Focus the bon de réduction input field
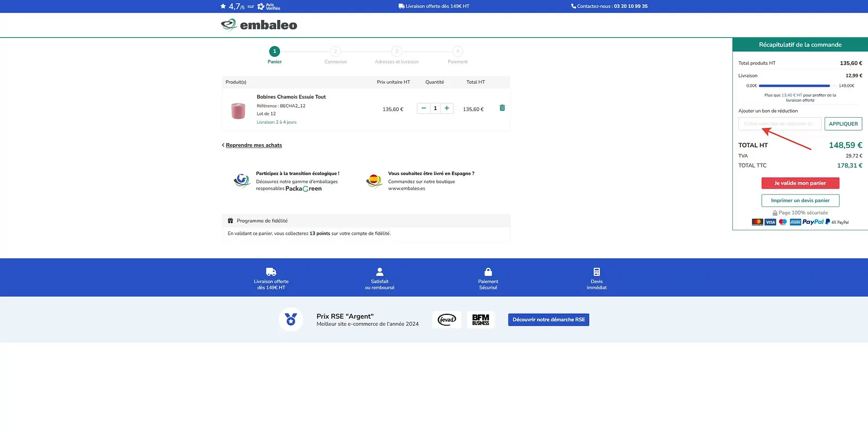 tap(780, 124)
